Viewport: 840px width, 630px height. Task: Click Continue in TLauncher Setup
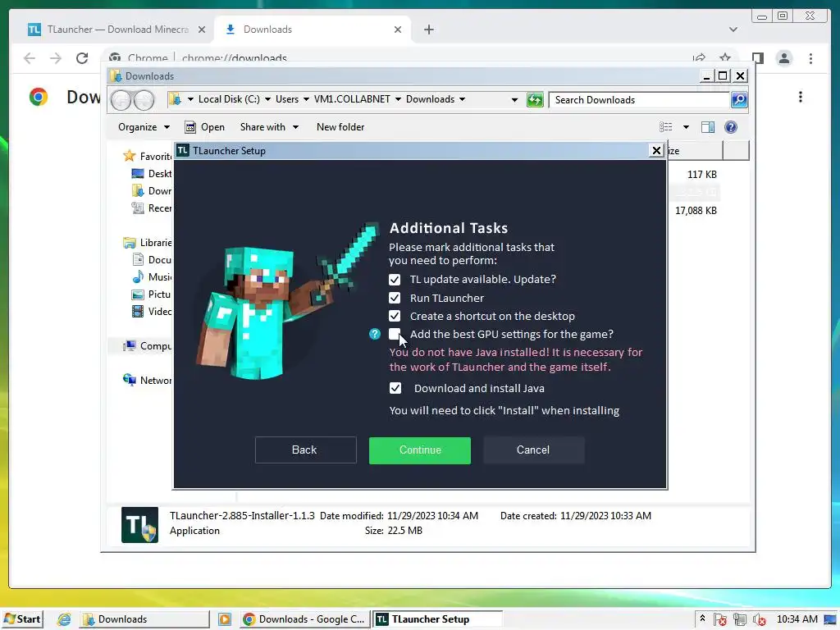[x=420, y=450]
